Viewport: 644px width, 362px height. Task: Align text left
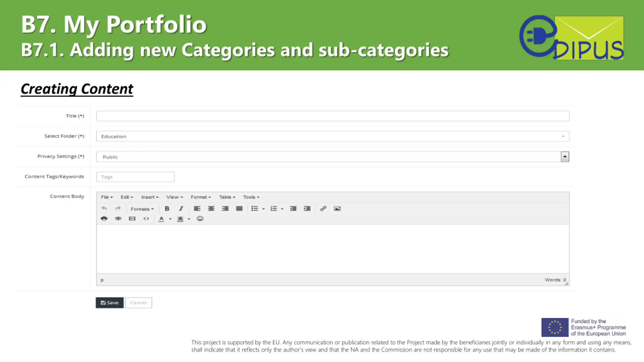click(197, 208)
